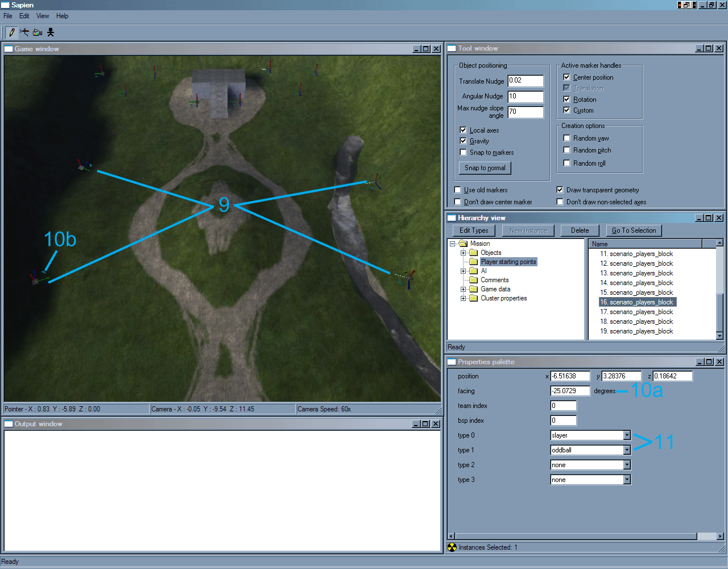Activate the spray gun tool in toolbar
This screenshot has width=728, height=569.
click(x=24, y=32)
